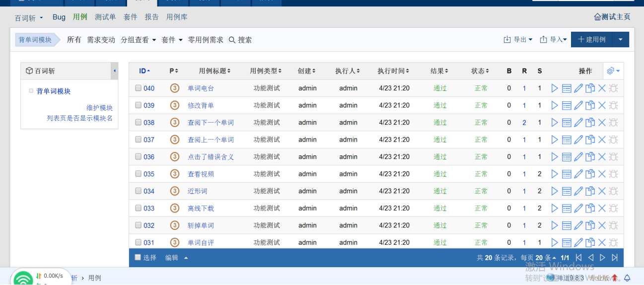Screen dimensions: 644x285
Task: Select the 所有 filter tab
Action: coord(74,40)
